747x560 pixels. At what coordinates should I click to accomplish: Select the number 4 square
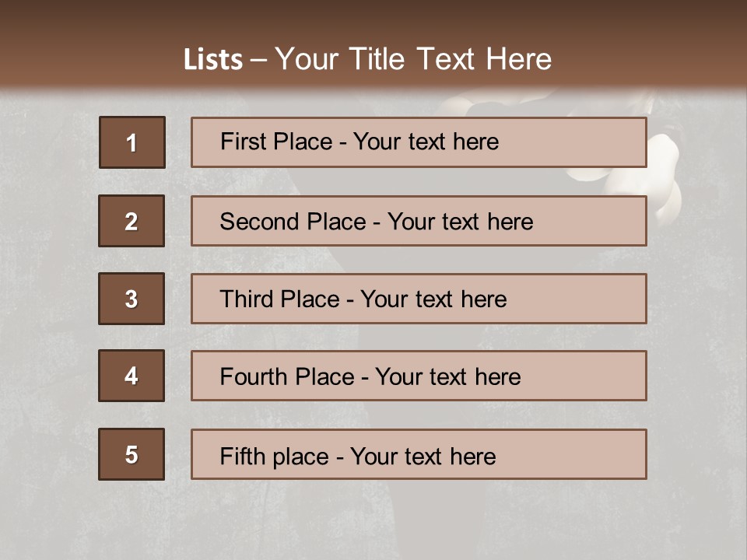tap(132, 376)
